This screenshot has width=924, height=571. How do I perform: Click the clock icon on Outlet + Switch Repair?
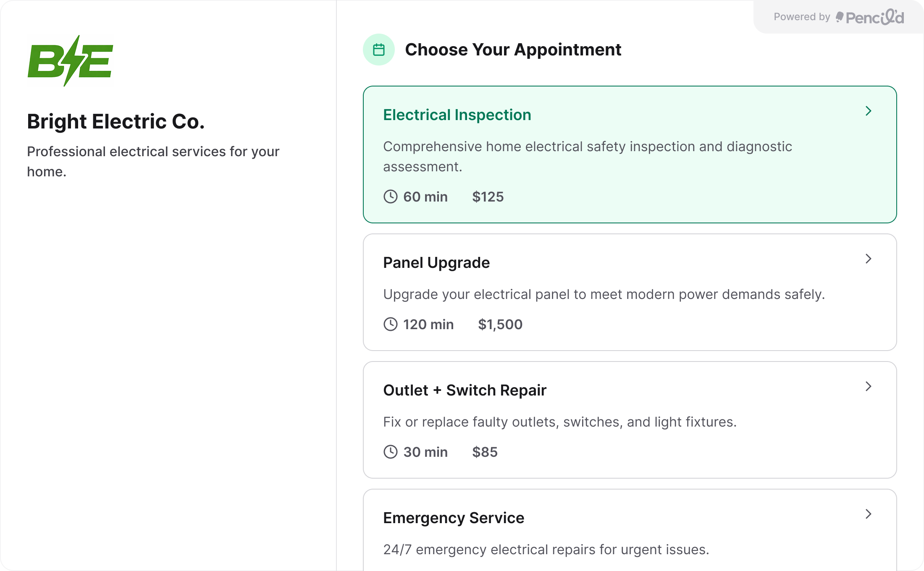tap(390, 452)
